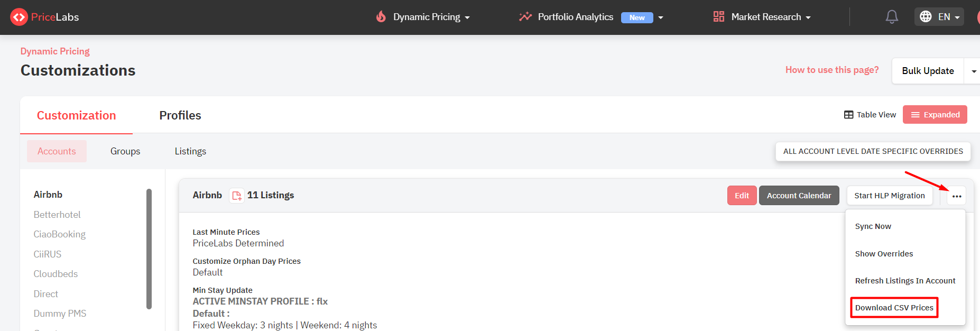Click the ACTIVE MINSTAY PROFILE : flx text
This screenshot has width=980, height=331.
(x=260, y=301)
